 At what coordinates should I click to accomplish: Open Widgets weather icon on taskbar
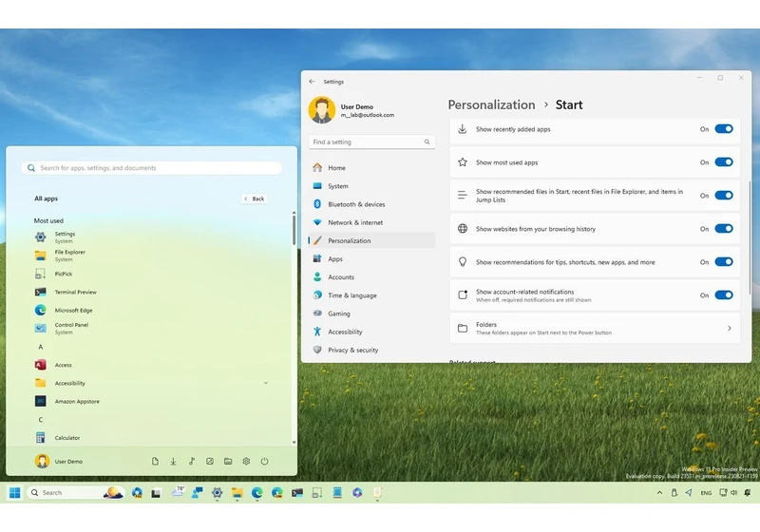[x=178, y=492]
